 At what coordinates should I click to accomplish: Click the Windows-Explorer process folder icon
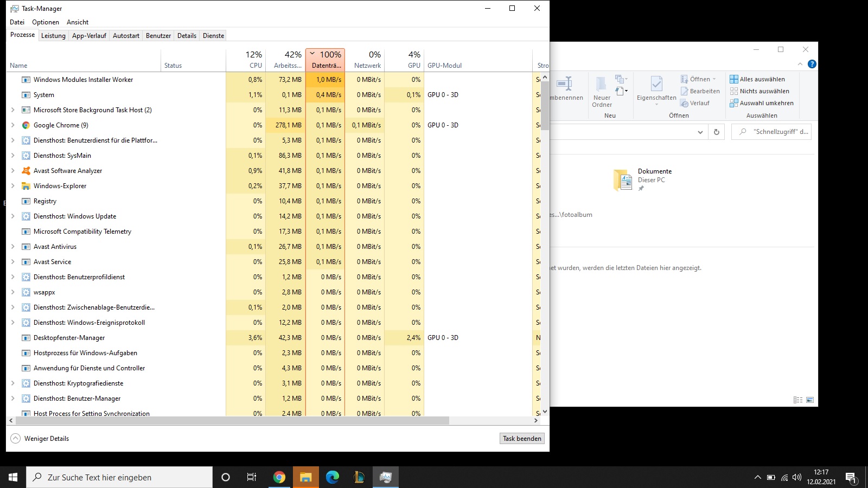coord(25,186)
